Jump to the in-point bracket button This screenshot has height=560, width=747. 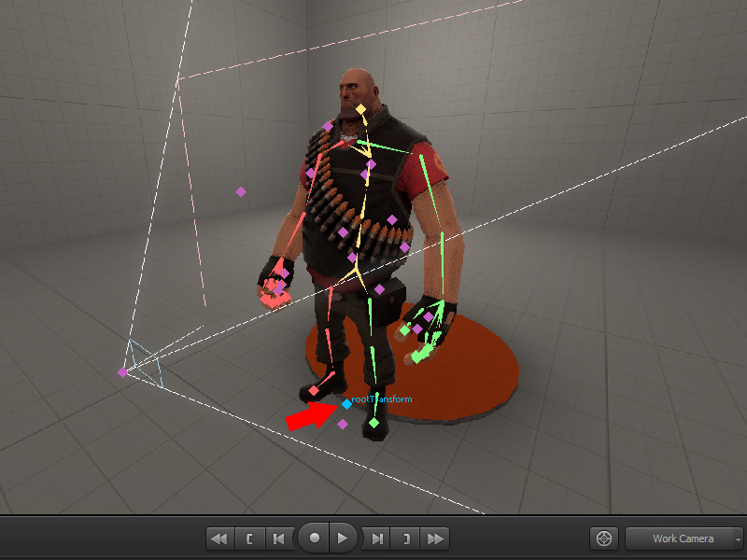(249, 539)
